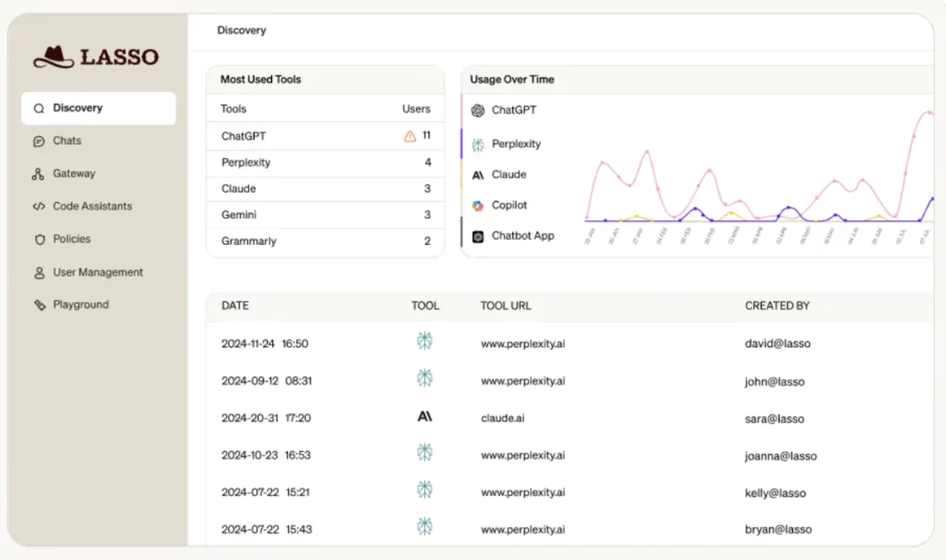The image size is (946, 560).
Task: Click the Claude icon in the claude.ai row
Action: (425, 417)
